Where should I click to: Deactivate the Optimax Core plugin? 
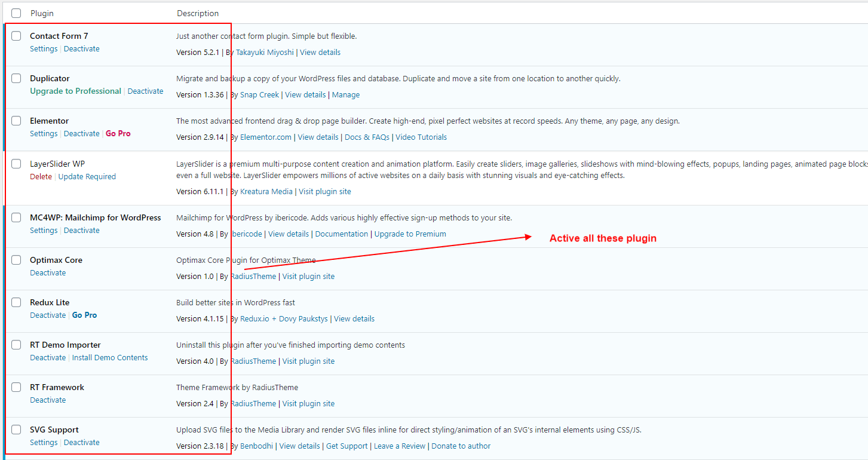[48, 273]
